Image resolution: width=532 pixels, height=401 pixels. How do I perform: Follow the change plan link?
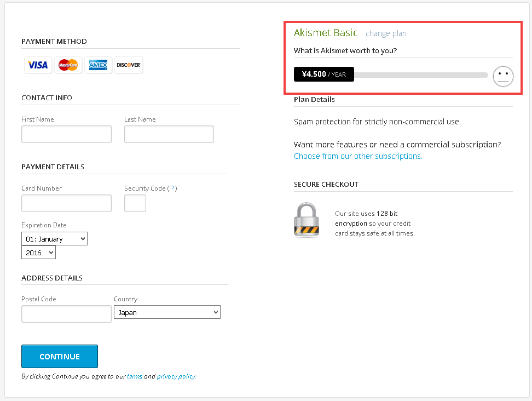(x=386, y=33)
